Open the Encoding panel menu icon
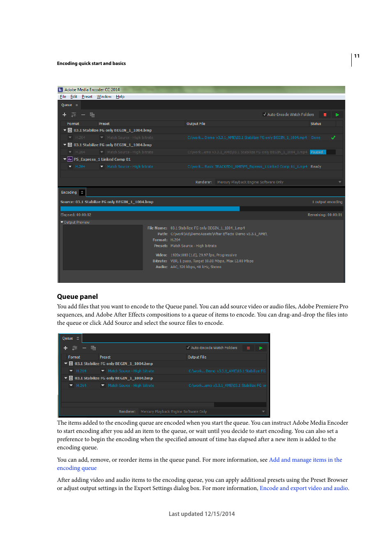The image size is (392, 555). (x=82, y=192)
